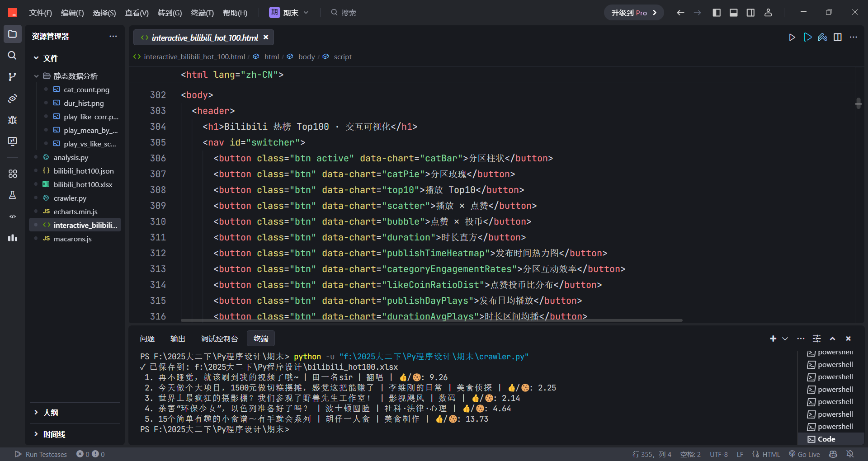868x461 pixels.
Task: Open the bar chart icon view
Action: pos(13,238)
